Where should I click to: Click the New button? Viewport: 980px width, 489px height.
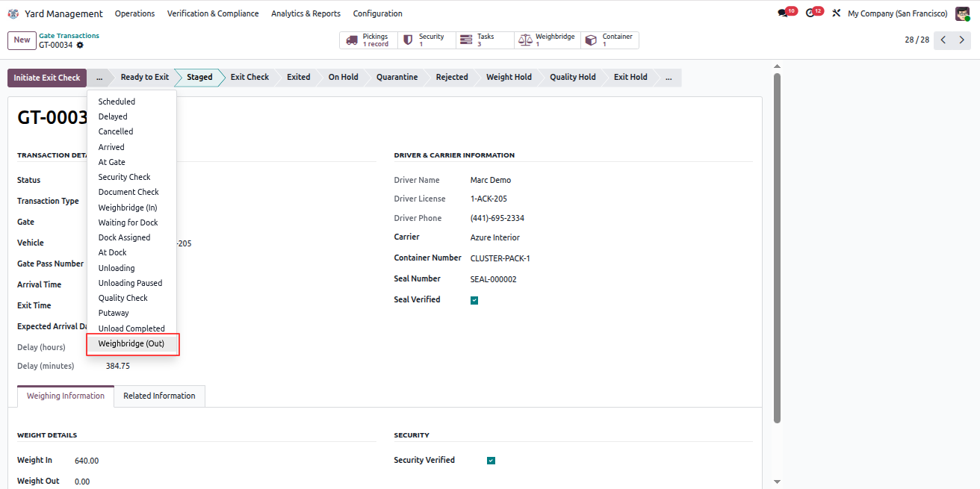[x=22, y=40]
